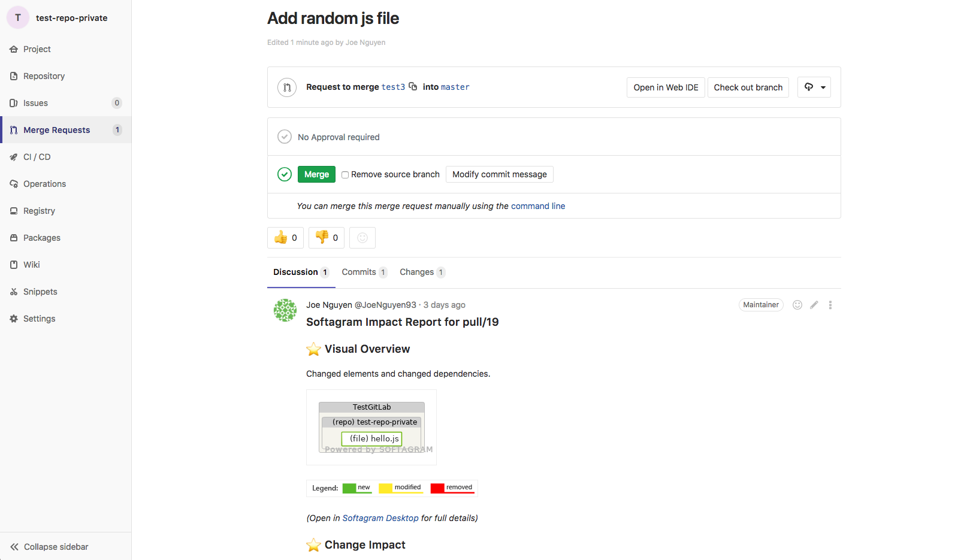The width and height of the screenshot is (976, 560).
Task: Click the hello.js visual overview diagram
Action: point(371,428)
